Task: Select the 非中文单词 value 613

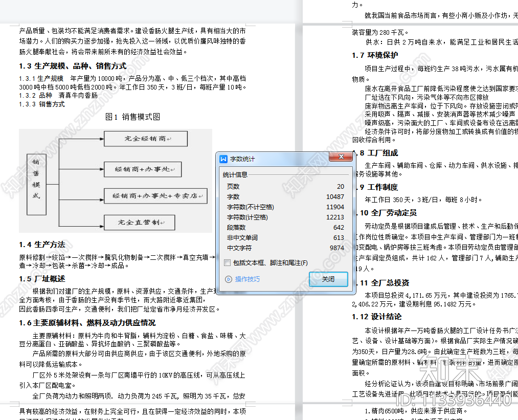Action: pyautogui.click(x=339, y=237)
